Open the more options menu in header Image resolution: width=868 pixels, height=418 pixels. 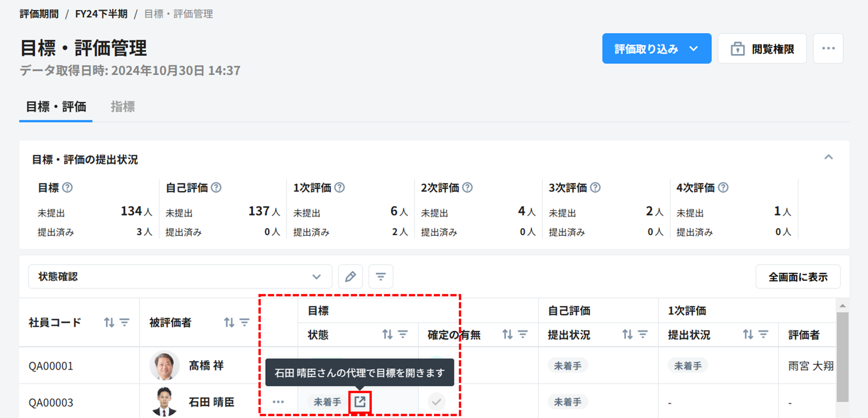pos(828,49)
